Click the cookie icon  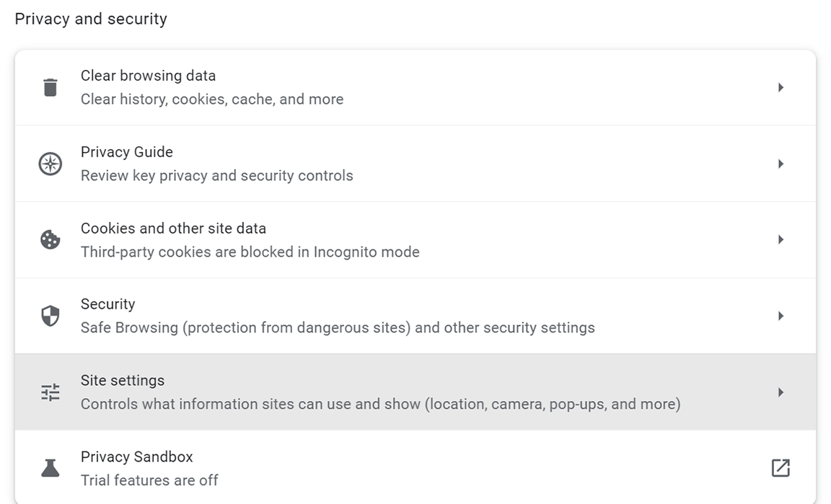pos(50,239)
